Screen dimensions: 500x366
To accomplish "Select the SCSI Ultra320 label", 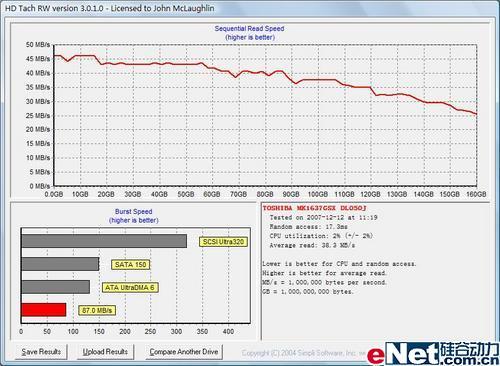I will tap(223, 242).
